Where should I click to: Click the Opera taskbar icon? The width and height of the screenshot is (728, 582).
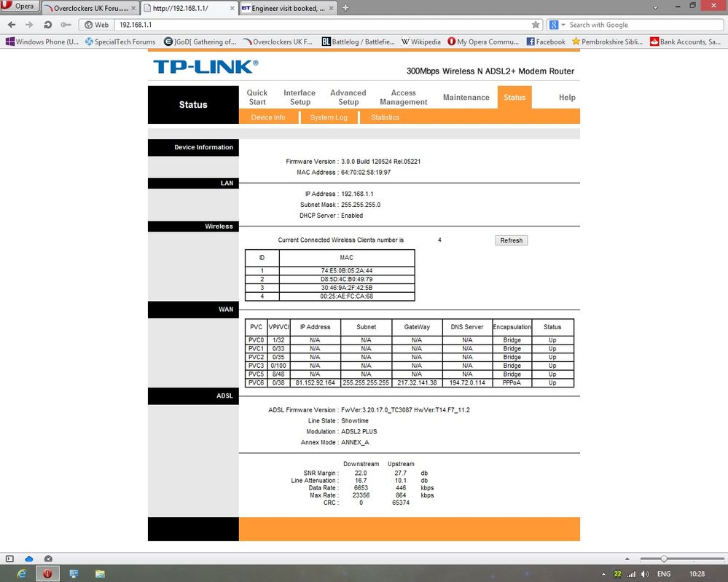(x=47, y=574)
